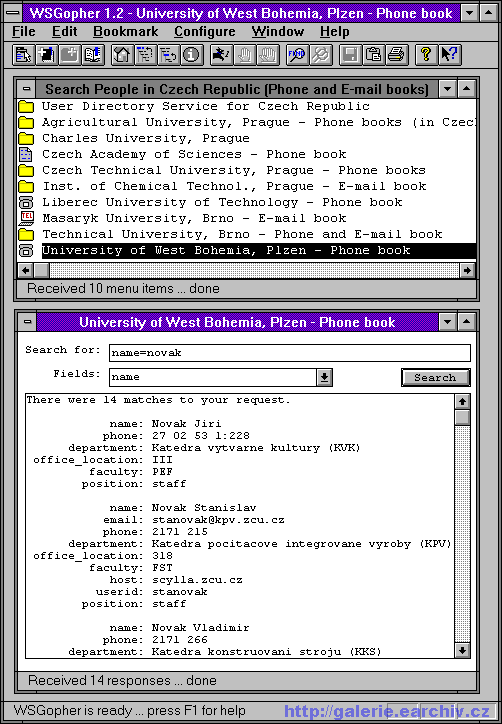Click the red TEL icon for Masaryk University
Screen dimensions: 502x724
(26, 218)
